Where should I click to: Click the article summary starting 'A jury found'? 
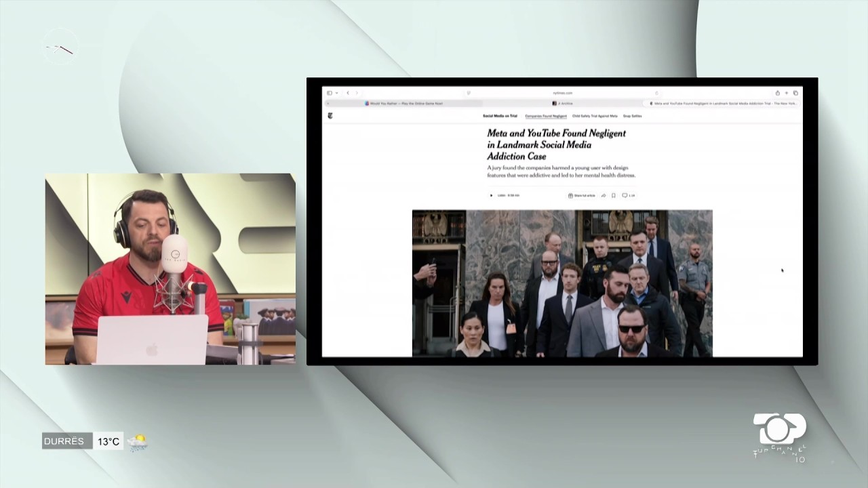click(x=561, y=171)
